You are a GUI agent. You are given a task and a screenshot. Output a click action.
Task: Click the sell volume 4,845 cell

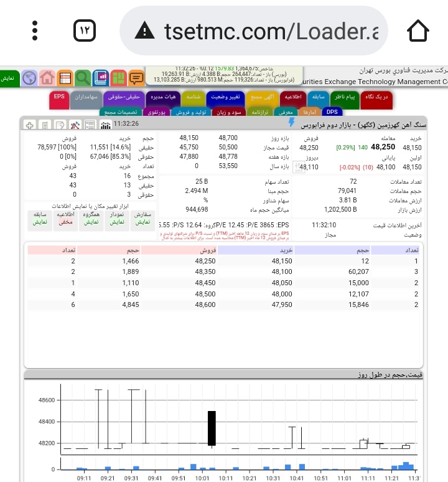(131, 305)
